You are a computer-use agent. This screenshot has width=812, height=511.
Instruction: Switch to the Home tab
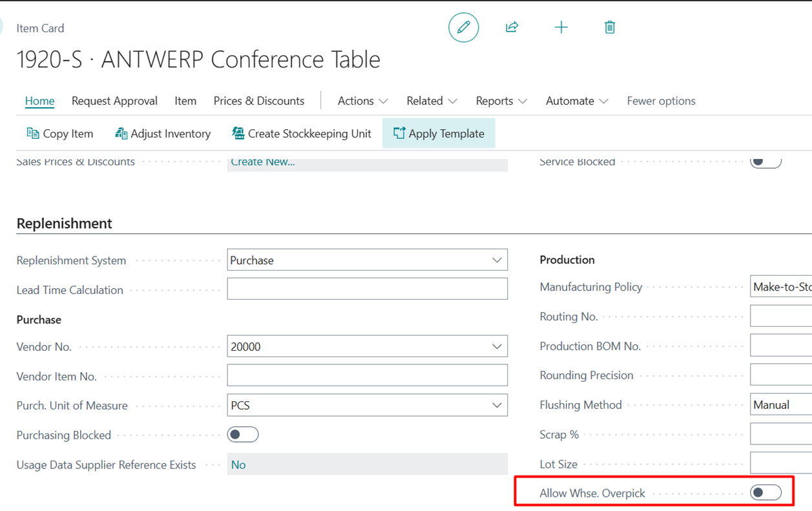(x=39, y=101)
